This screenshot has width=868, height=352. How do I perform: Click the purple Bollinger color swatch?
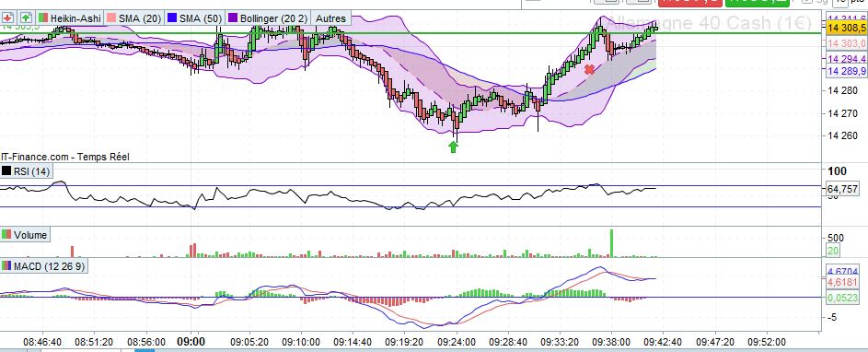(x=233, y=18)
